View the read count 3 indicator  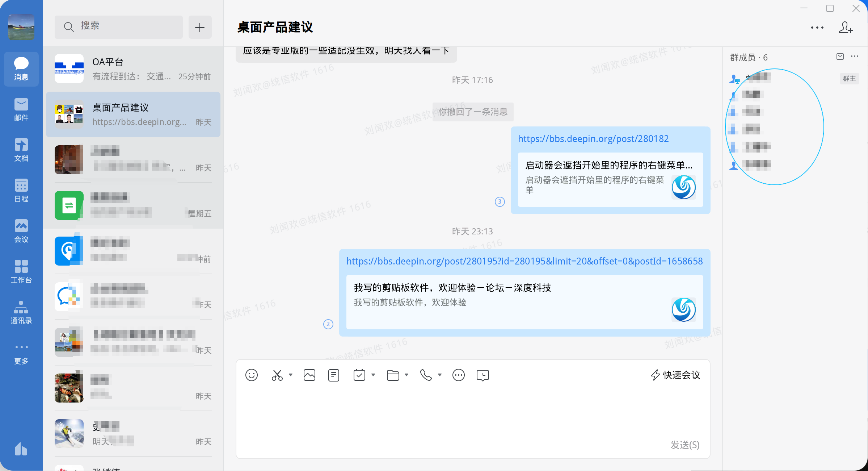(x=500, y=202)
